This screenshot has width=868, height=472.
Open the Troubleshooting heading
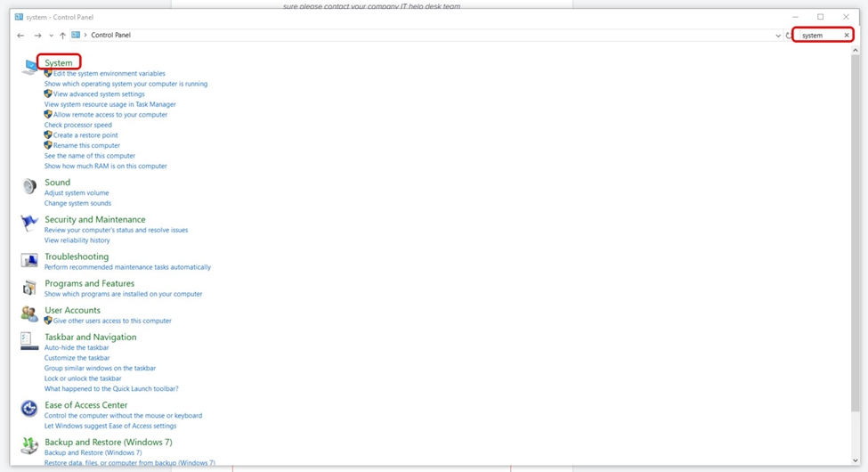77,256
